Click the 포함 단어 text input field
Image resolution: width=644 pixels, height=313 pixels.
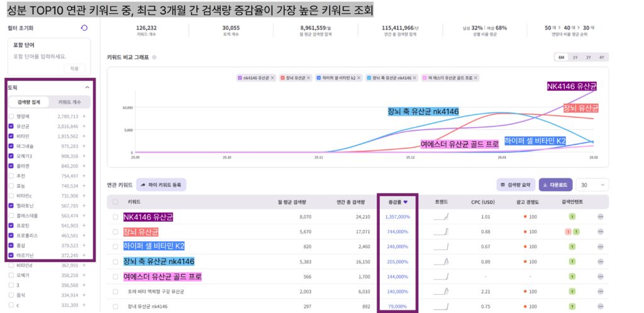[49, 57]
